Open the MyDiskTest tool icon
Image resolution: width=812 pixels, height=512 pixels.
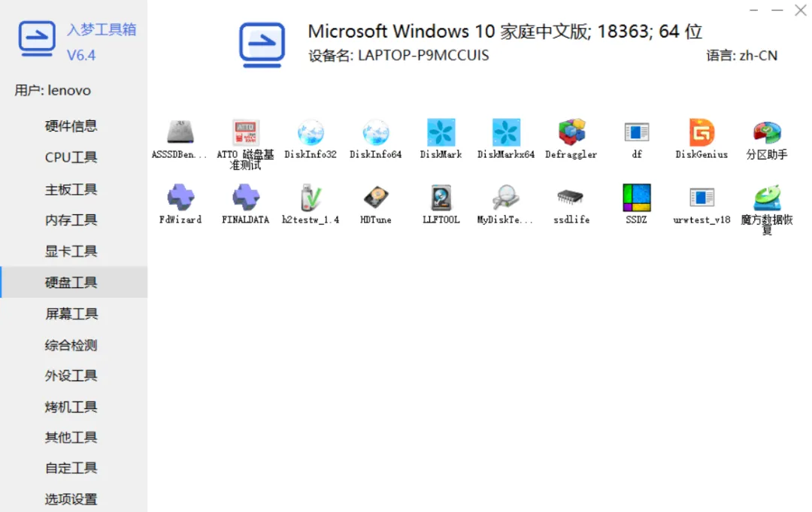(x=505, y=204)
